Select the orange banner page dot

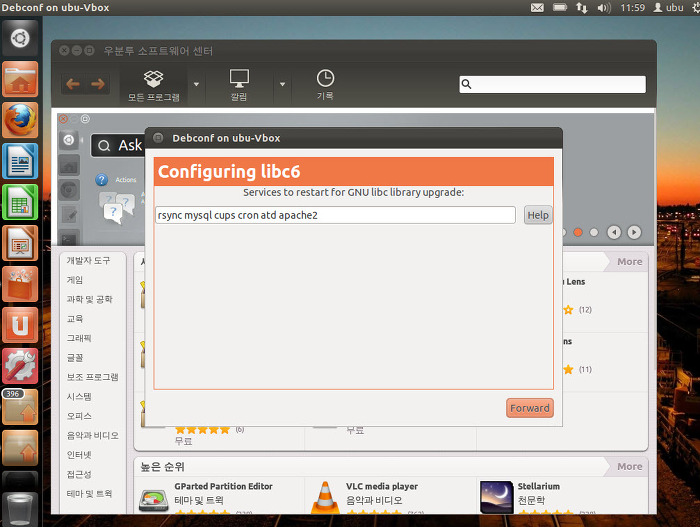point(577,232)
